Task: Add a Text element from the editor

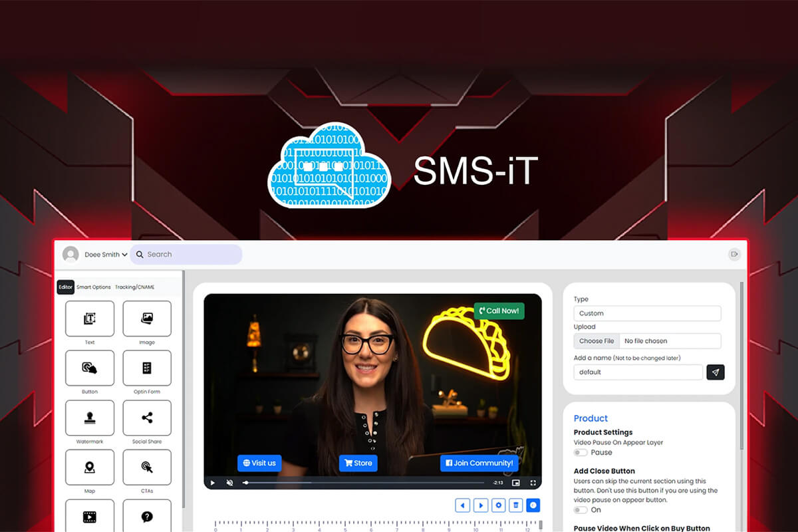Action: 90,319
